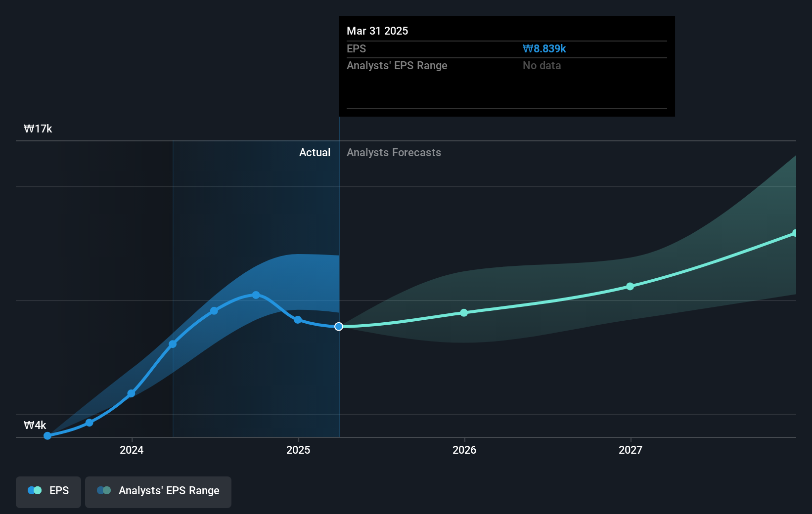The width and height of the screenshot is (812, 514).
Task: Click the final forecast point at far right
Action: tap(795, 233)
